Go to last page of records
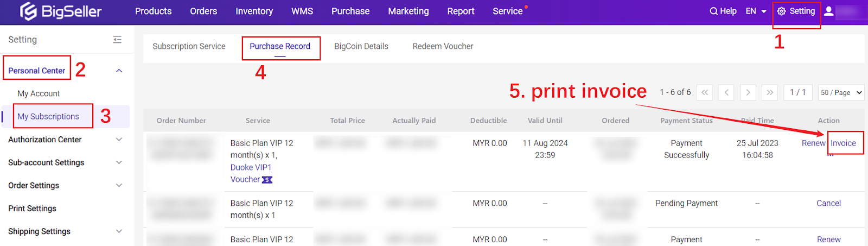Screen dimensions: 868x246 click(770, 92)
